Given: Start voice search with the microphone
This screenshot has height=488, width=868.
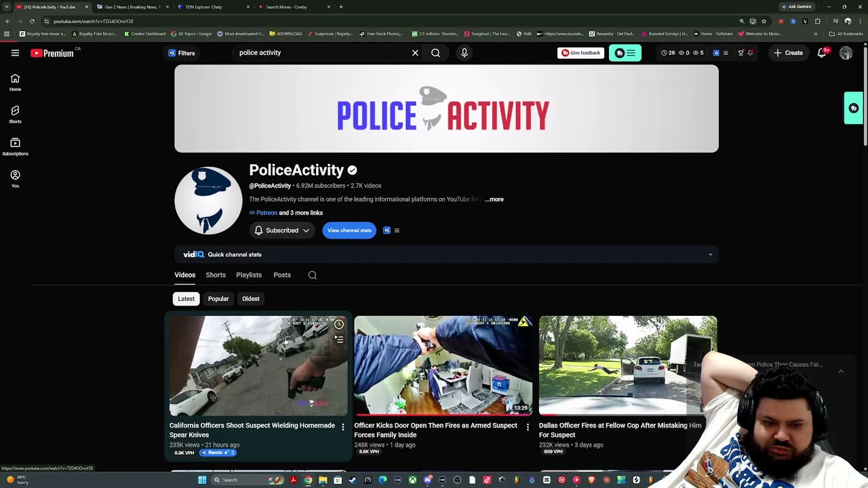Looking at the screenshot, I should pos(464,53).
